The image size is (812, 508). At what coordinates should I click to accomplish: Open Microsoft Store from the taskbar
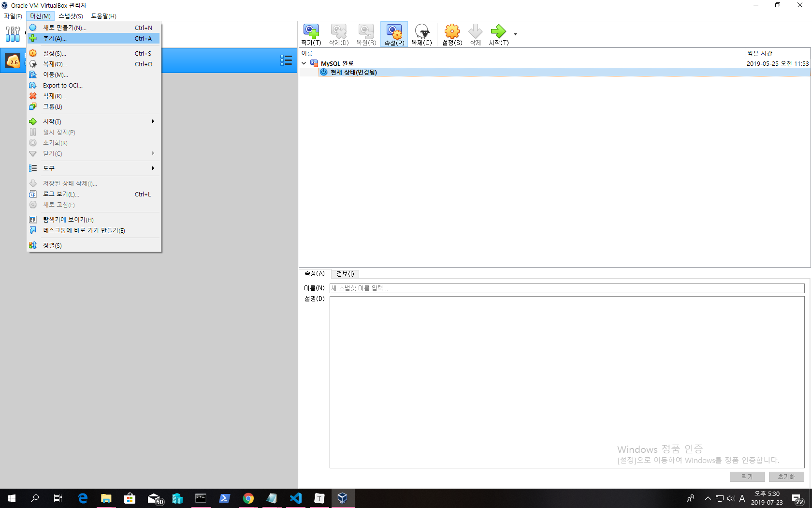[x=130, y=498]
